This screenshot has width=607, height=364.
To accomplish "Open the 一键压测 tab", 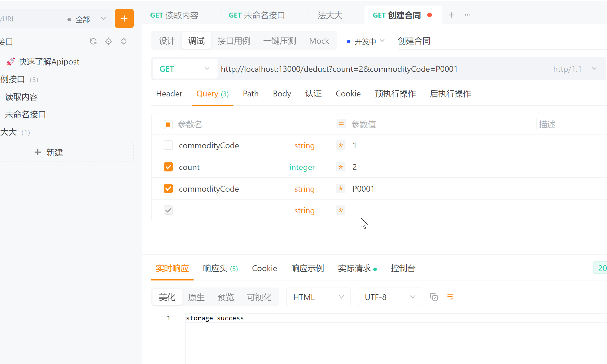I will pyautogui.click(x=280, y=41).
